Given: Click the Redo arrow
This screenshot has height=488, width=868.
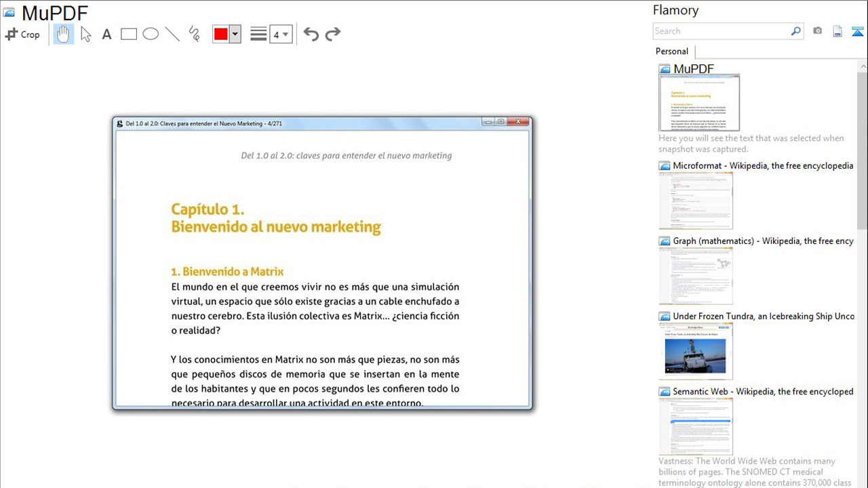Looking at the screenshot, I should [x=333, y=33].
